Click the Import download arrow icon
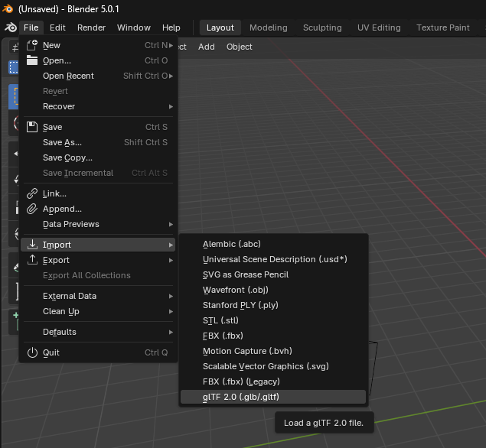Screen dimensions: 486x448 pyautogui.click(x=32, y=245)
